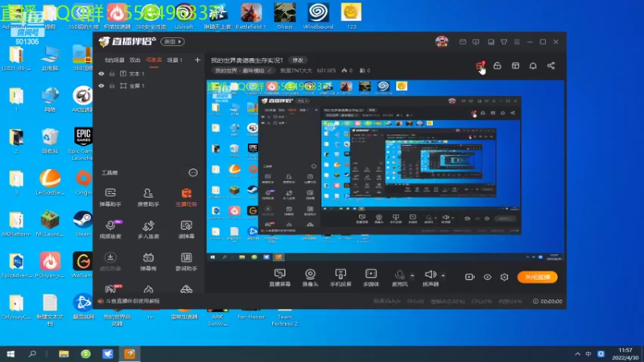Click the record camera icon beside start button

point(469,277)
